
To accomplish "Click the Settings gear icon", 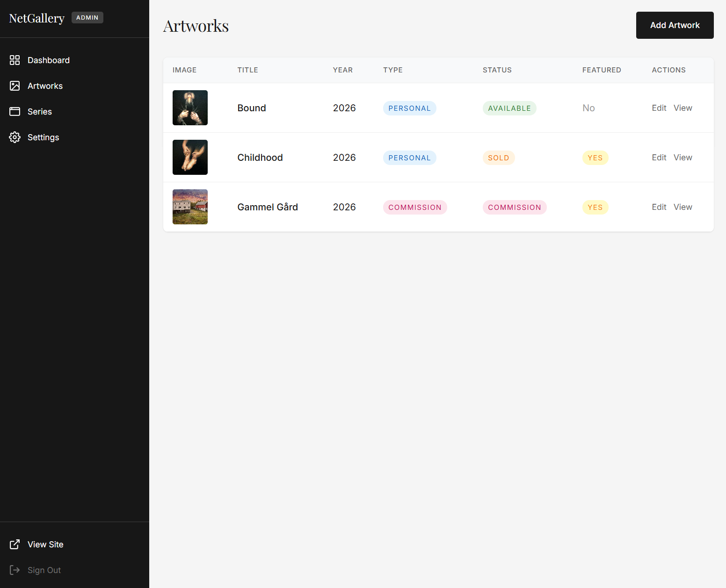I will pos(15,137).
